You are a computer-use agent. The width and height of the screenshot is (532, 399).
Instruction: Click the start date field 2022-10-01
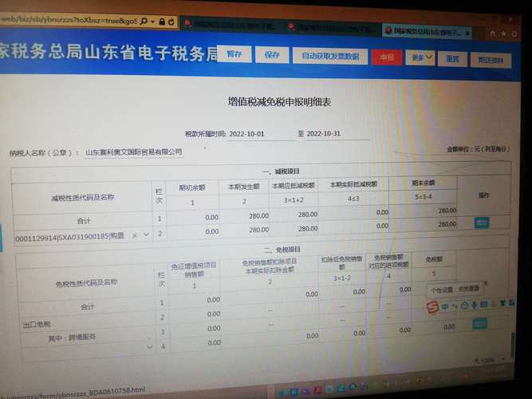pyautogui.click(x=260, y=134)
